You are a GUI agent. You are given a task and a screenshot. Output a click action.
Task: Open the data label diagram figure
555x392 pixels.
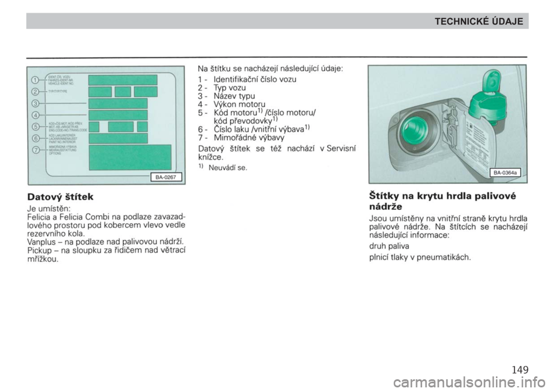coord(106,125)
